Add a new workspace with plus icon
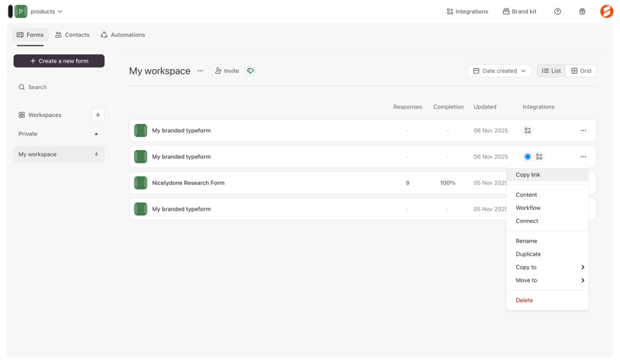Image resolution: width=620 pixels, height=364 pixels. point(98,115)
